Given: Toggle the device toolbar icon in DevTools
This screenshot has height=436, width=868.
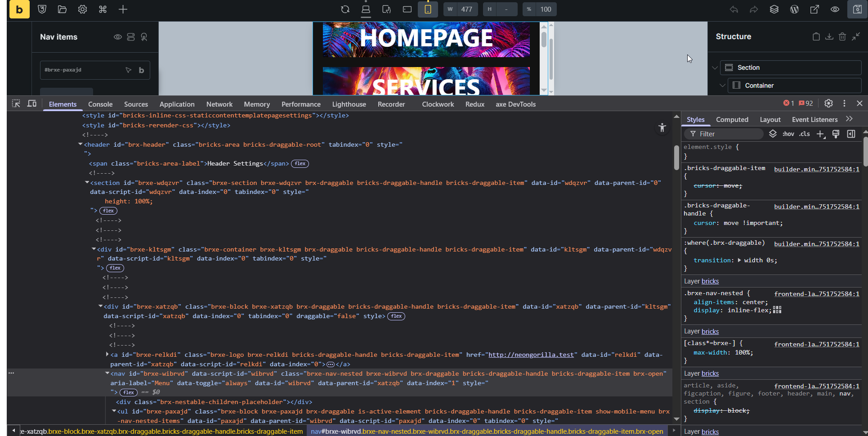Looking at the screenshot, I should (x=31, y=103).
